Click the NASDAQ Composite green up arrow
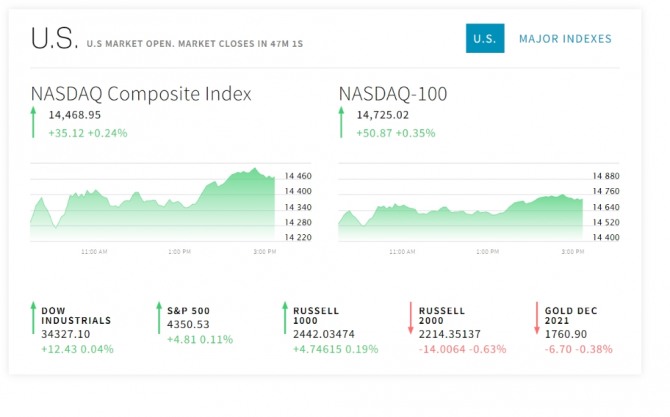Viewport: 670px width, 417px height. pos(33,123)
